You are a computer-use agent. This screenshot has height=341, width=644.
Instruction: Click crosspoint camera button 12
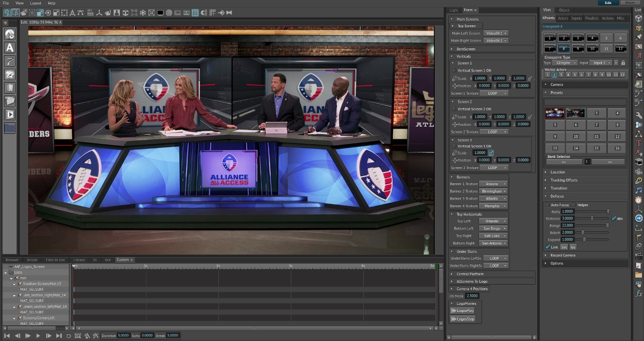point(620,48)
